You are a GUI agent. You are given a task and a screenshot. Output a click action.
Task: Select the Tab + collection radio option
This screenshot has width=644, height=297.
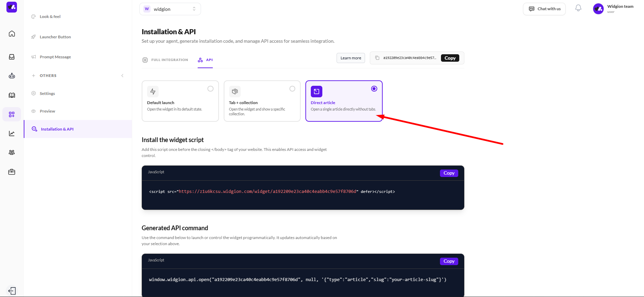(x=292, y=89)
